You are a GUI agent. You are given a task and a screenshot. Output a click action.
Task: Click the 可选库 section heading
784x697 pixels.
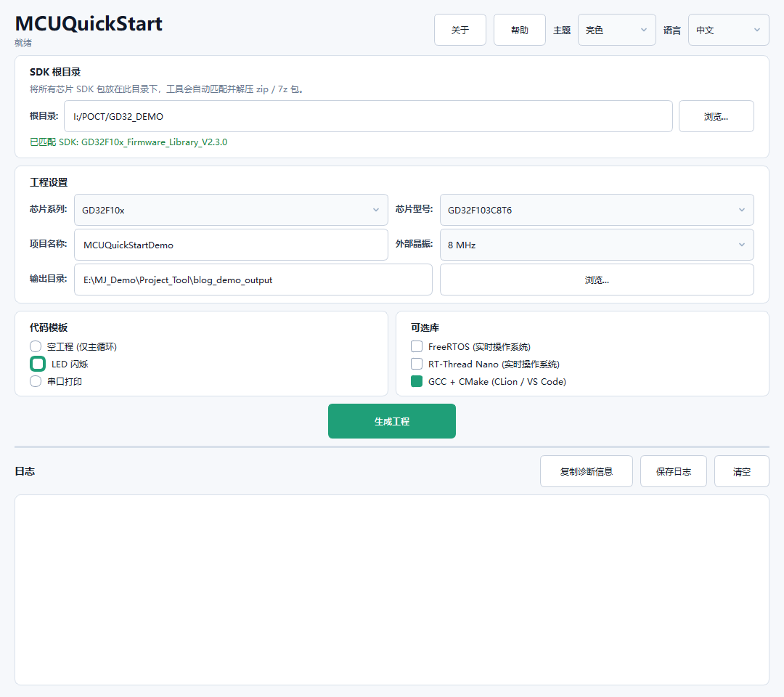[x=425, y=327]
